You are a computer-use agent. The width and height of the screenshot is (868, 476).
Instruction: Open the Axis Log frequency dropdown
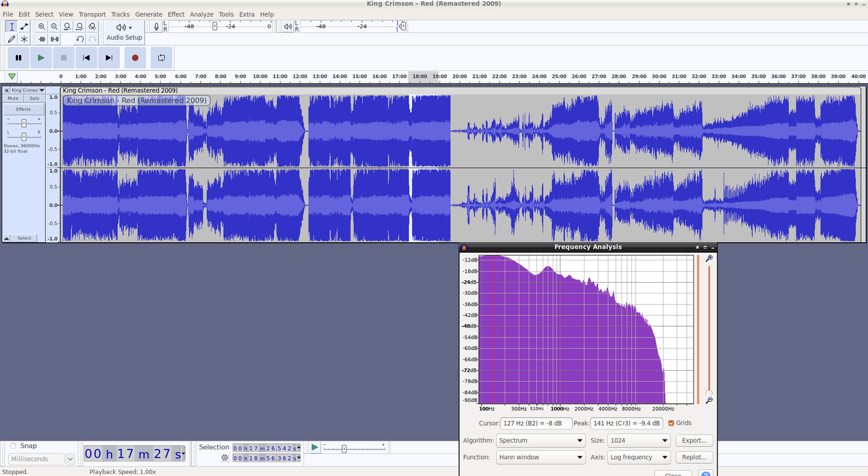639,457
